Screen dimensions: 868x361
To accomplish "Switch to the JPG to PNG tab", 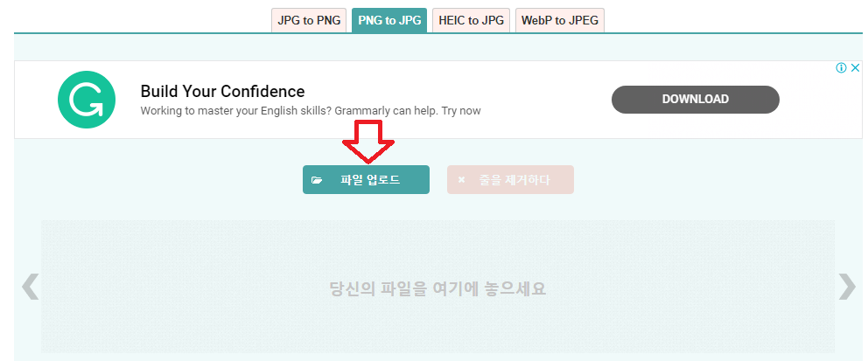I will point(309,20).
